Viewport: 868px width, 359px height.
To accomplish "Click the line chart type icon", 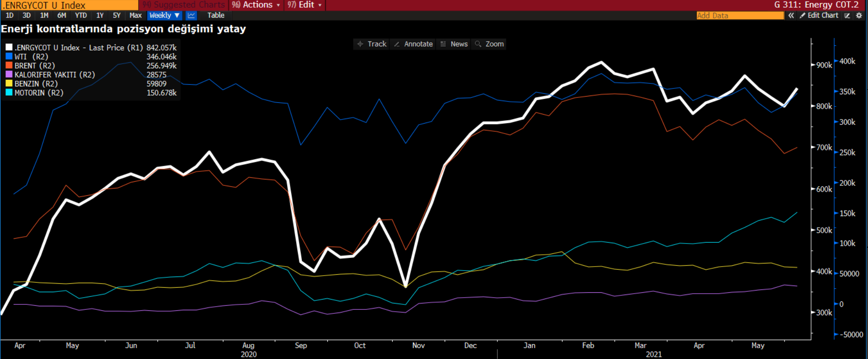I will [x=191, y=15].
